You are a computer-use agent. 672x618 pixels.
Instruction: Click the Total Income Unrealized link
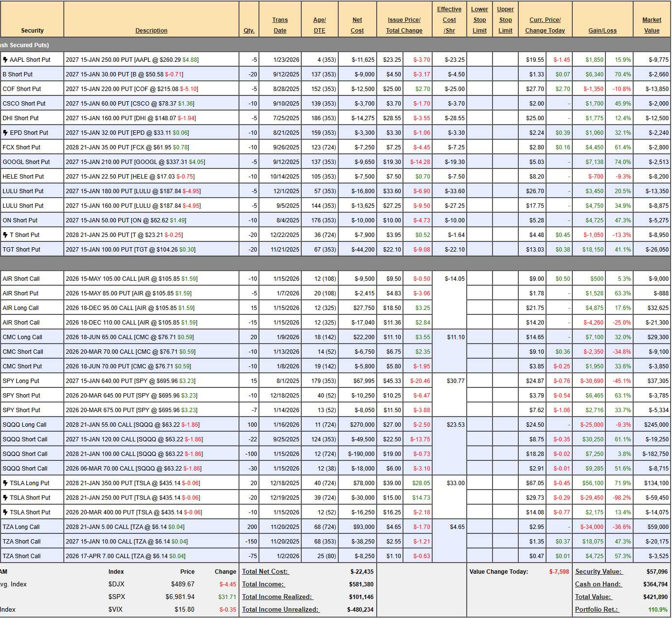(280, 610)
